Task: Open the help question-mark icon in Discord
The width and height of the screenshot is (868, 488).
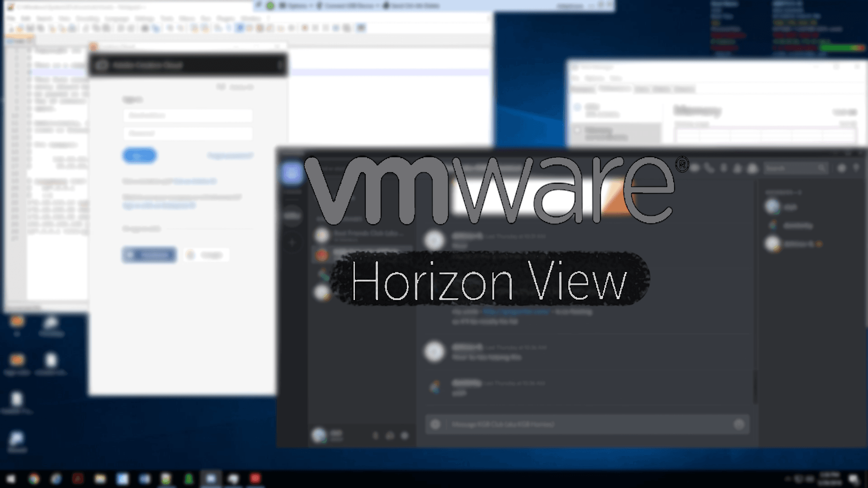Action: 855,168
